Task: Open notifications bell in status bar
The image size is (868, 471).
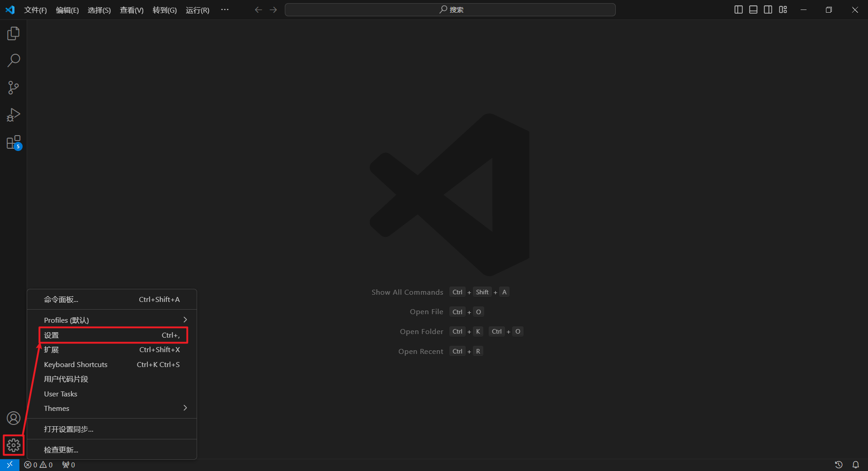Action: coord(856,465)
